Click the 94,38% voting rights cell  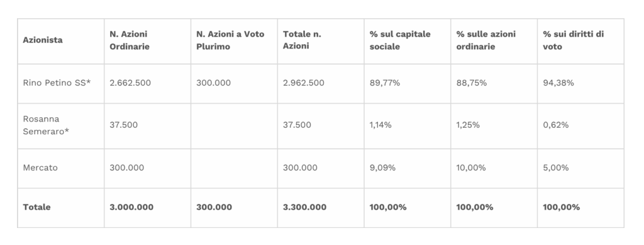pyautogui.click(x=558, y=83)
